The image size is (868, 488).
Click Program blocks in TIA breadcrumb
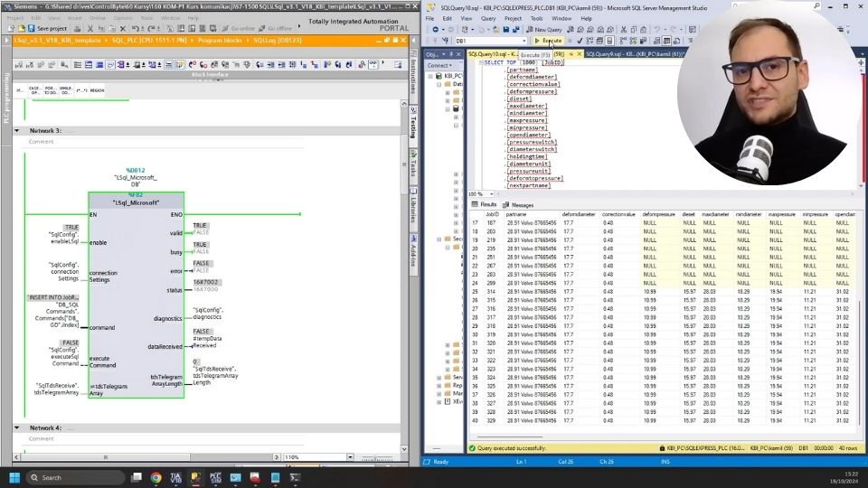pos(220,41)
